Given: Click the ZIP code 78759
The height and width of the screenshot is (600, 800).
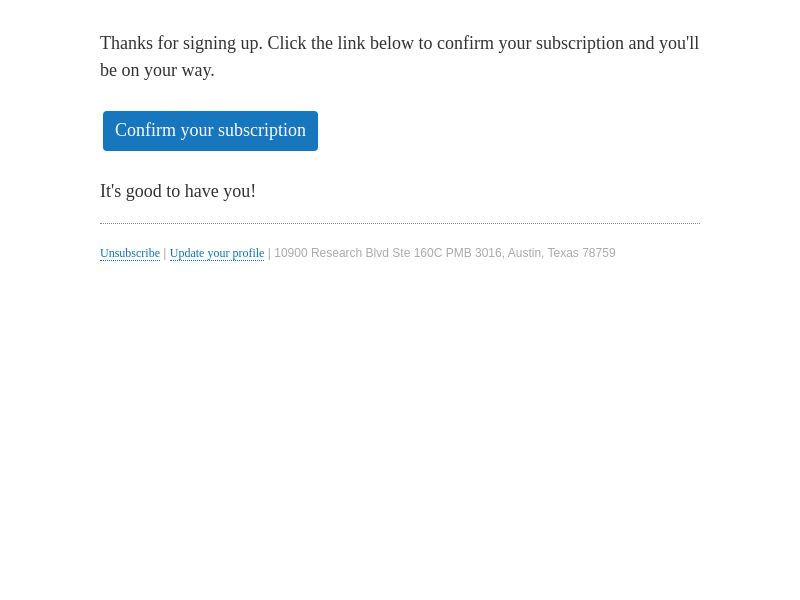Looking at the screenshot, I should (x=598, y=253).
